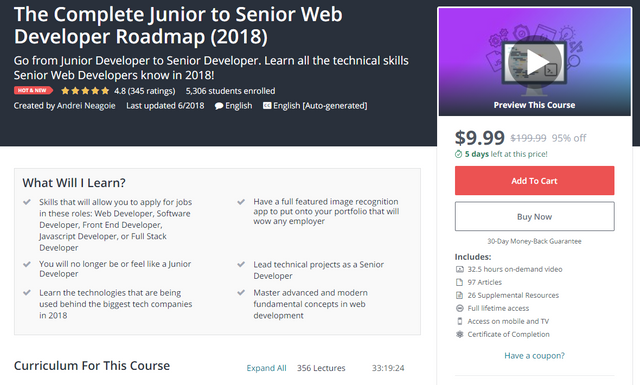640x385 pixels.
Task: Click the file icon beside 26 Supplemental Resources
Action: (460, 295)
